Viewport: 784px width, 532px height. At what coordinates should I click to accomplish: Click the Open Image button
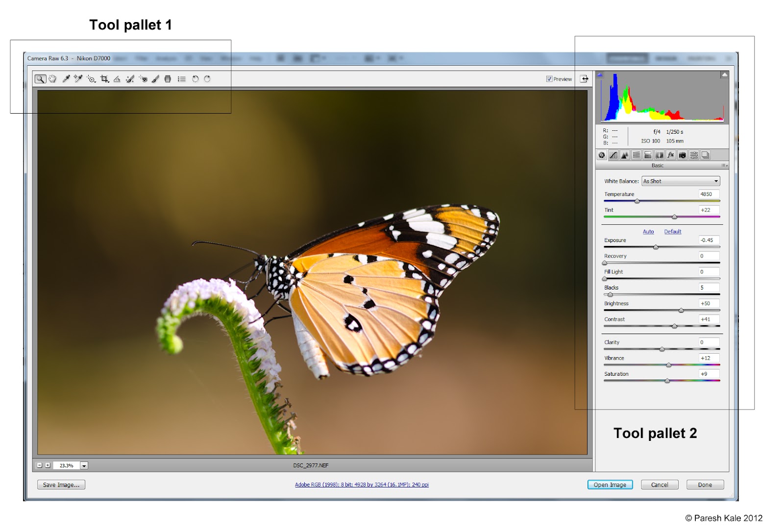(610, 484)
